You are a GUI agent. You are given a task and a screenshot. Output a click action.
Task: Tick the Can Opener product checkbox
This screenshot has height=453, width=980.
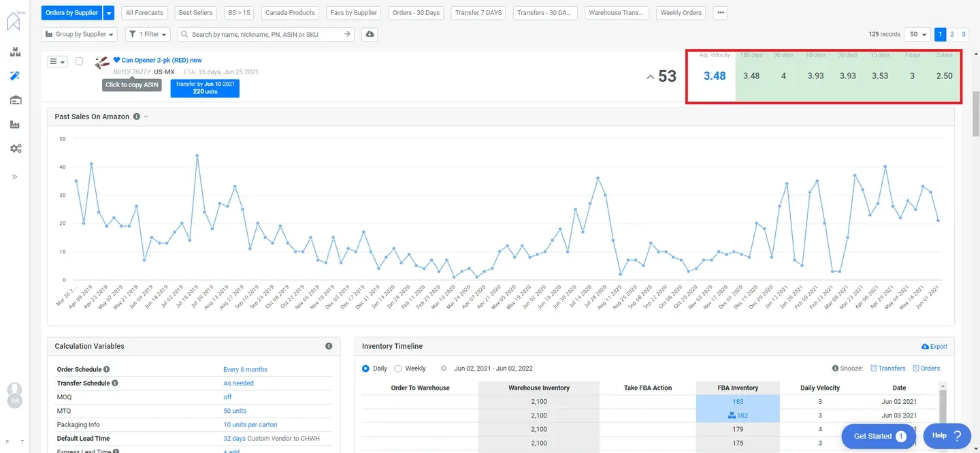[79, 61]
